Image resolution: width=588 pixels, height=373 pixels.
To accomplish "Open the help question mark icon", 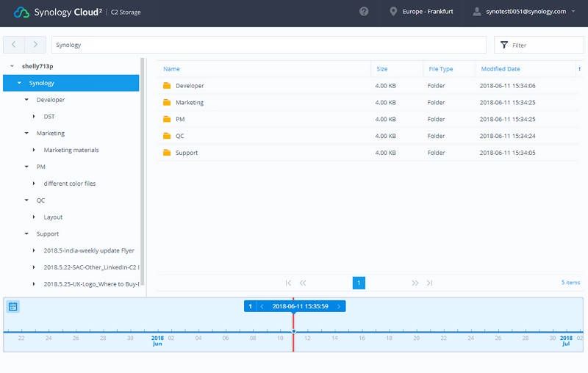I will (364, 12).
